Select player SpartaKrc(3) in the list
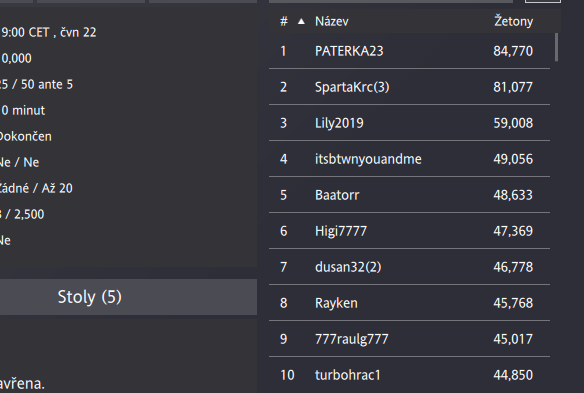Viewport: 584px width, 393px height. point(409,87)
